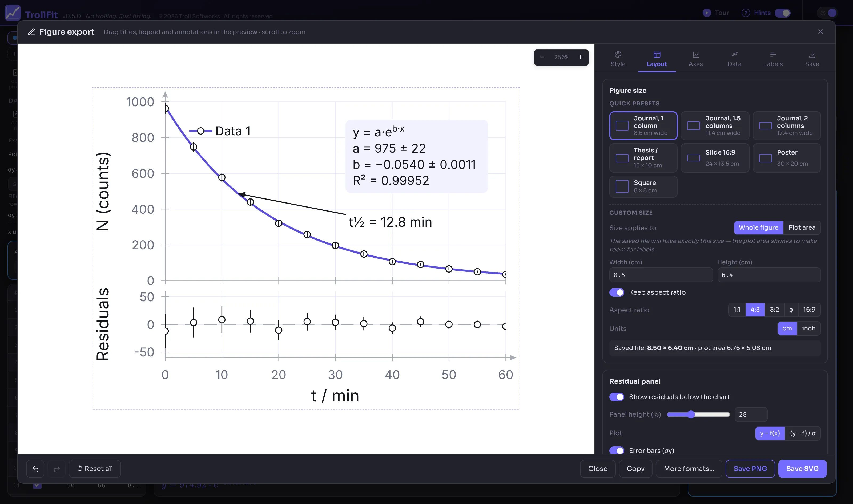Select the Layout tab
This screenshot has height=504, width=853.
tap(657, 59)
